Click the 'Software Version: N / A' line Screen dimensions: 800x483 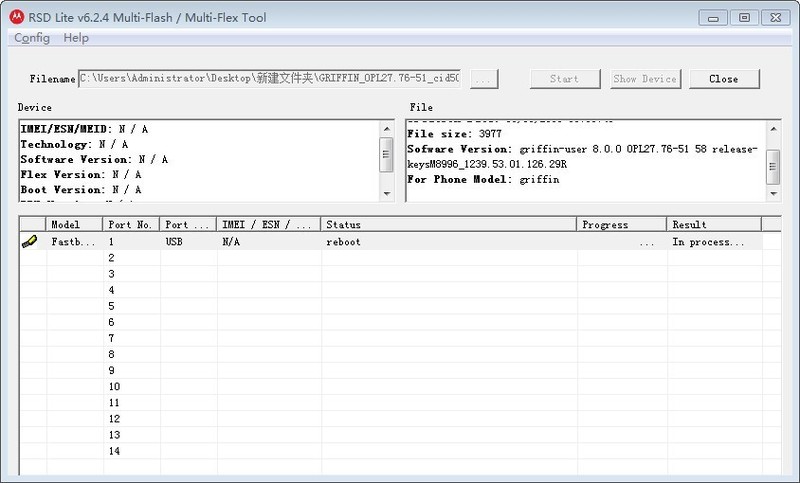(x=94, y=160)
